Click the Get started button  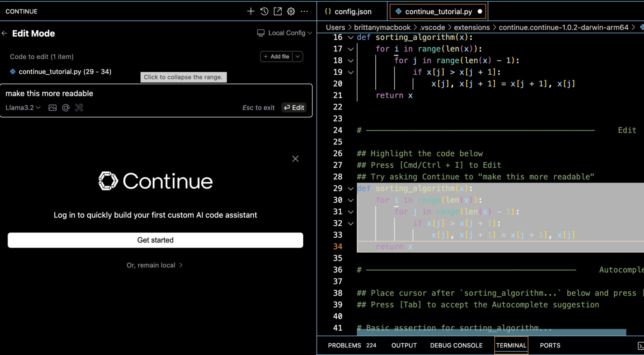coord(156,240)
